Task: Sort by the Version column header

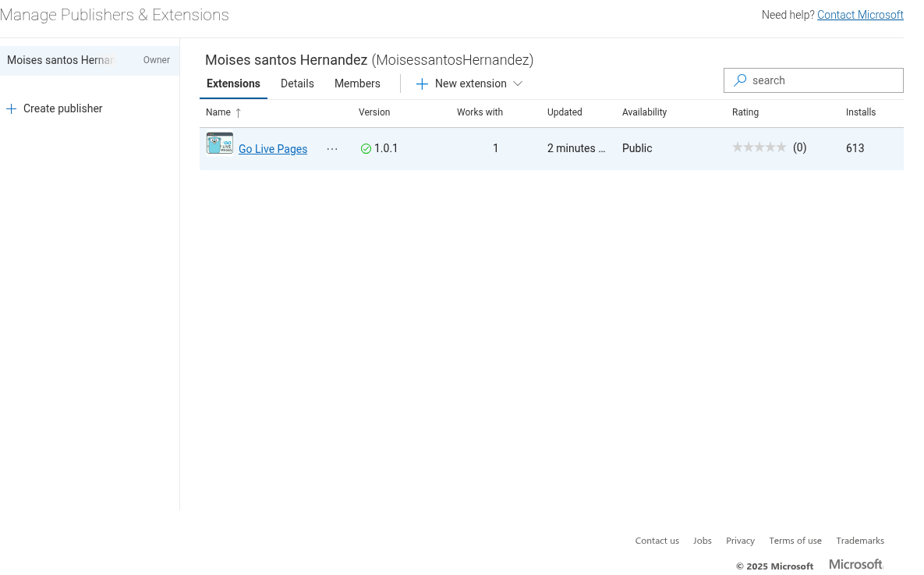Action: click(x=374, y=112)
